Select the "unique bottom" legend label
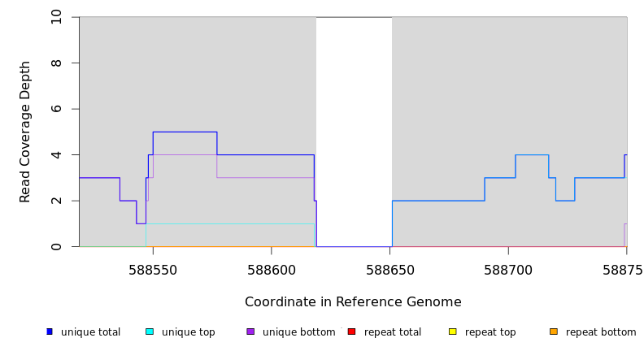Image resolution: width=644 pixels, height=351 pixels. point(298,332)
